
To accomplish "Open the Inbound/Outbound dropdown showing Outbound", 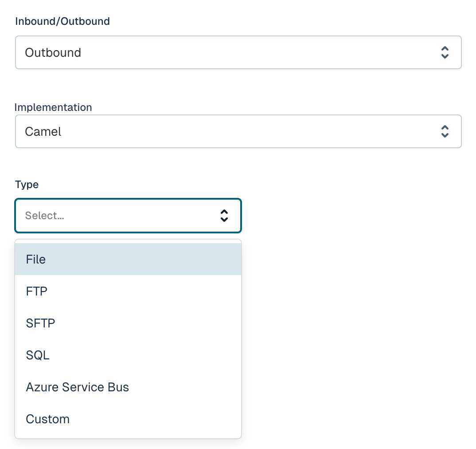I will click(x=238, y=52).
